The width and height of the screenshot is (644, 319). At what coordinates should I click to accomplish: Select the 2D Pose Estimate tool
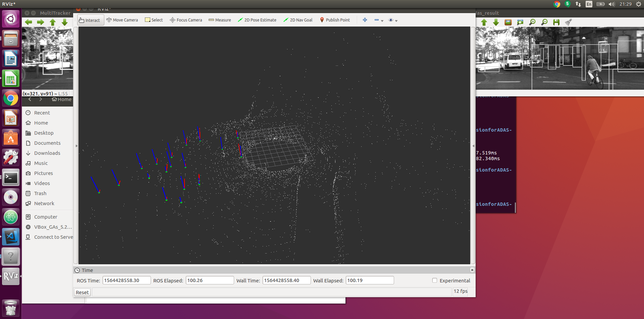pos(257,20)
